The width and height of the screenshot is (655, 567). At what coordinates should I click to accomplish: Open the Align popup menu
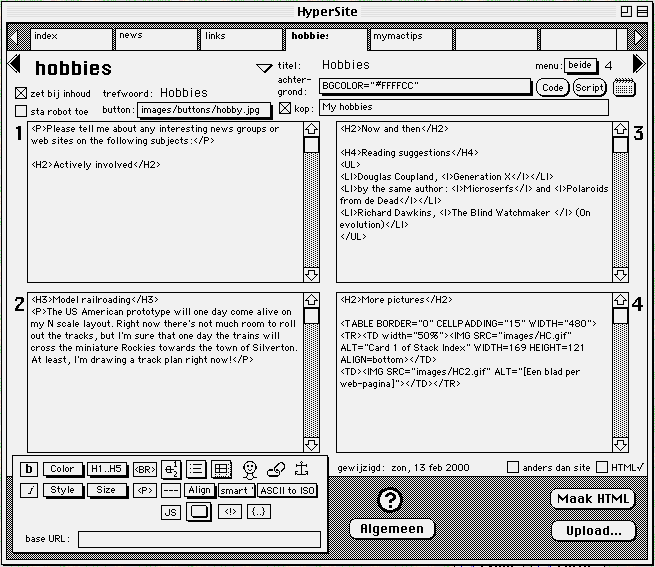200,490
